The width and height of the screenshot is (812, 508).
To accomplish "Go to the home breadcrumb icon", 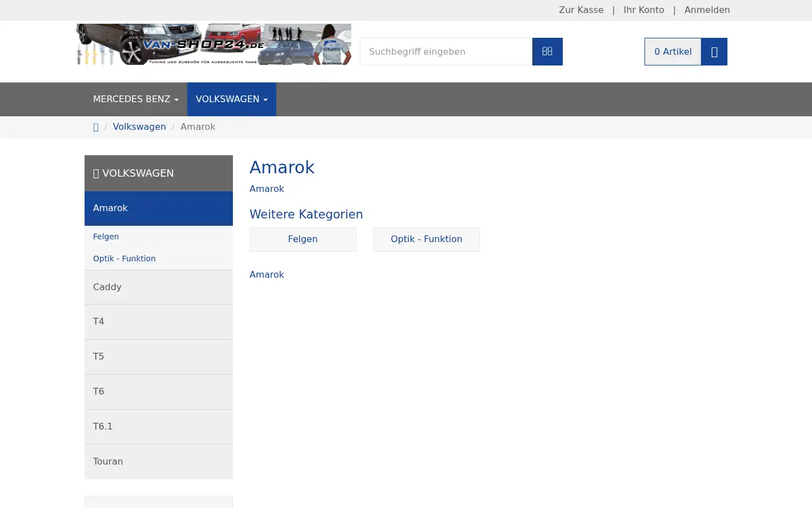I will tap(96, 127).
